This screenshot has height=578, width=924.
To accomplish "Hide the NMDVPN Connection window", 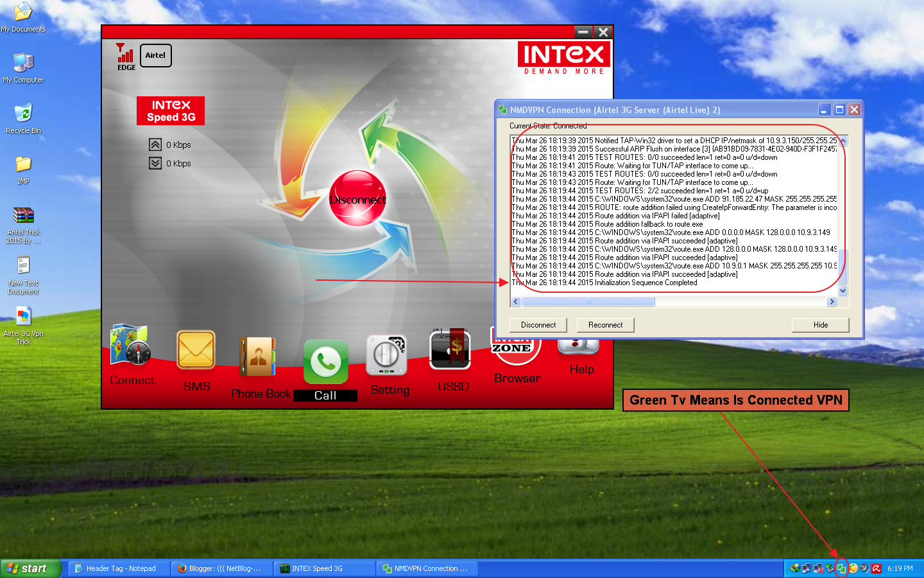I will 821,325.
